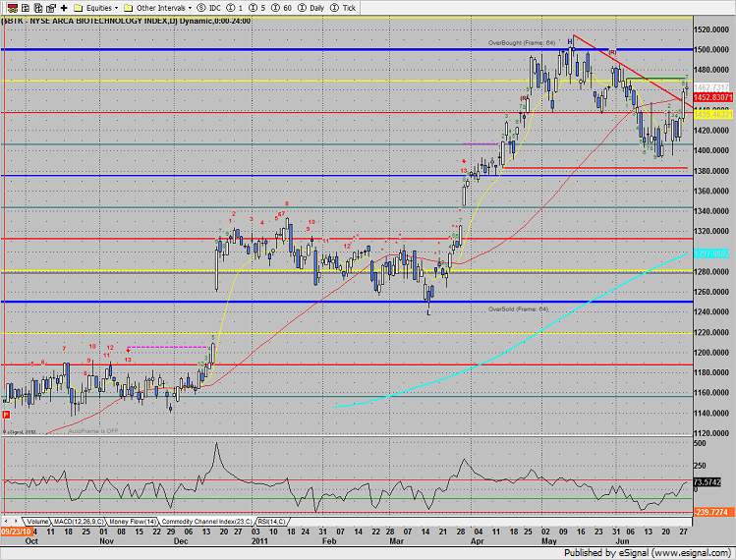Click the OverBought (Frame: 64) label
736x560 pixels.
tap(522, 42)
